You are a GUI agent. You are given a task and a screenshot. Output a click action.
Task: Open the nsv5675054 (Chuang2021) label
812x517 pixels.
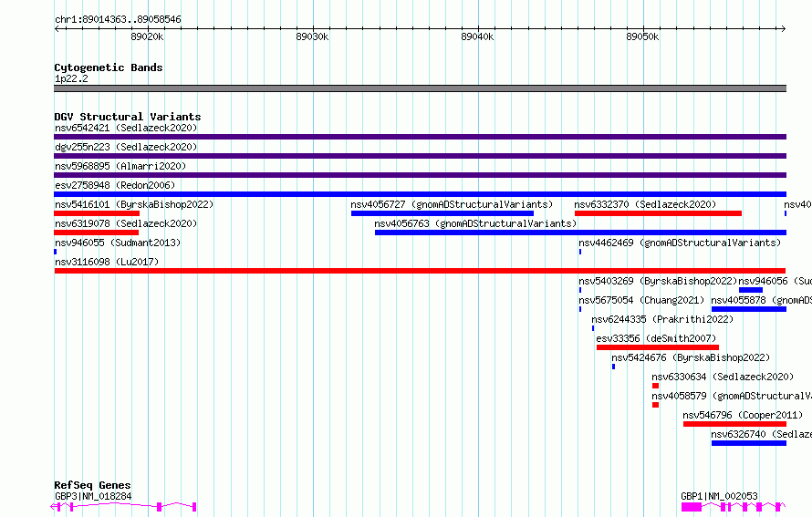pos(641,300)
